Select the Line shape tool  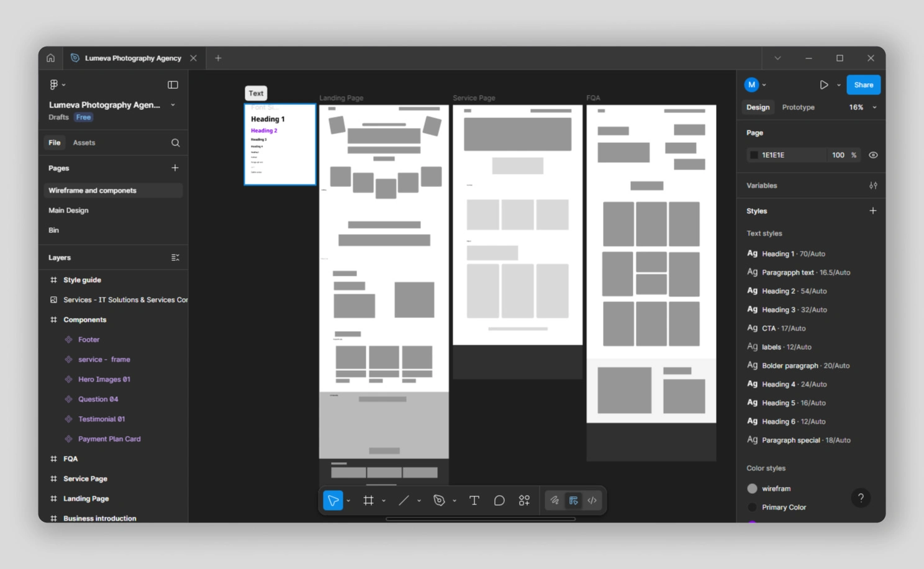404,500
